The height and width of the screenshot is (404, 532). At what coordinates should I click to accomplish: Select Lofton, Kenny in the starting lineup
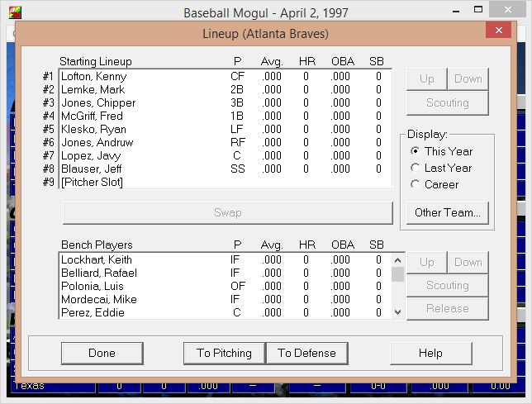(x=226, y=76)
